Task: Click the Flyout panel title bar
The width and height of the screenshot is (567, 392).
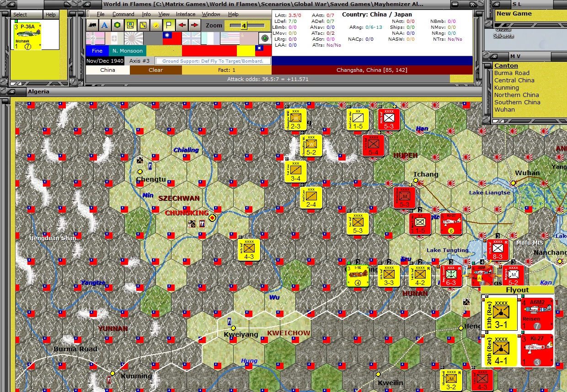Action: coord(517,290)
